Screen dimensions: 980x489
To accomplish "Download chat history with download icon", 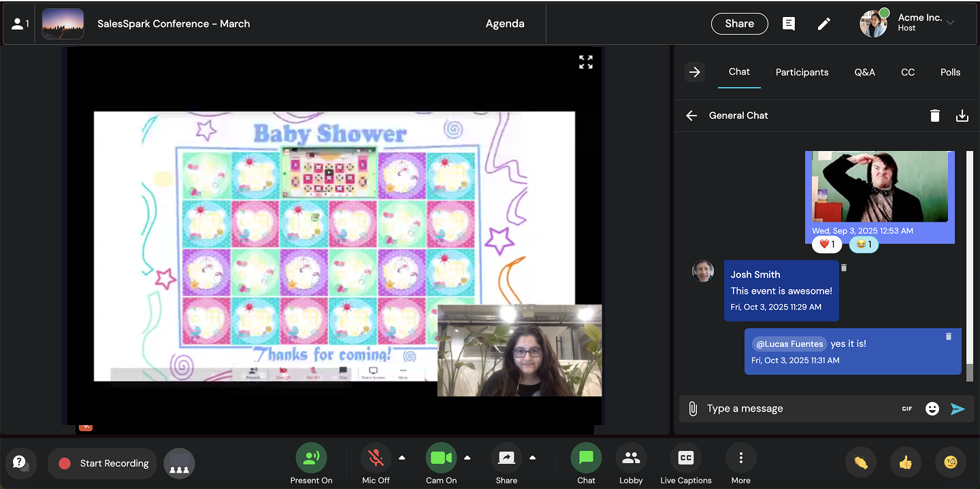I will point(962,116).
